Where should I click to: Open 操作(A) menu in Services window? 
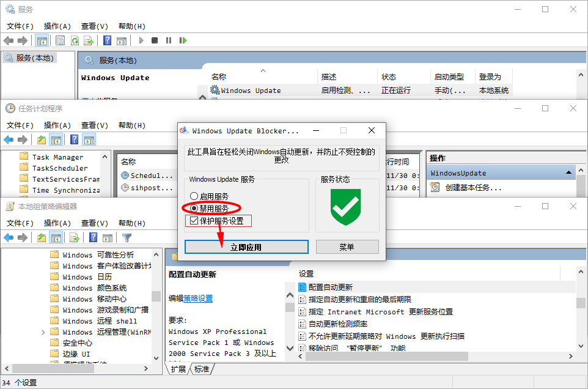tap(57, 26)
